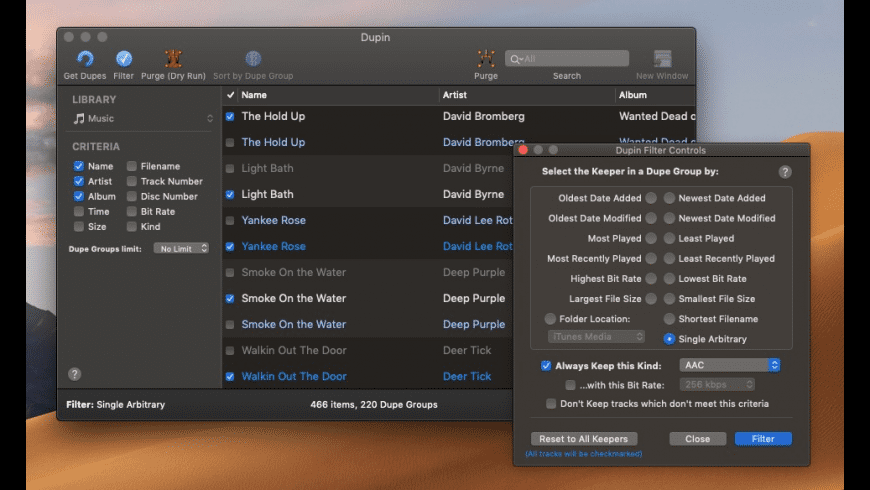Click the help icon in sidebar bottom

click(x=75, y=374)
